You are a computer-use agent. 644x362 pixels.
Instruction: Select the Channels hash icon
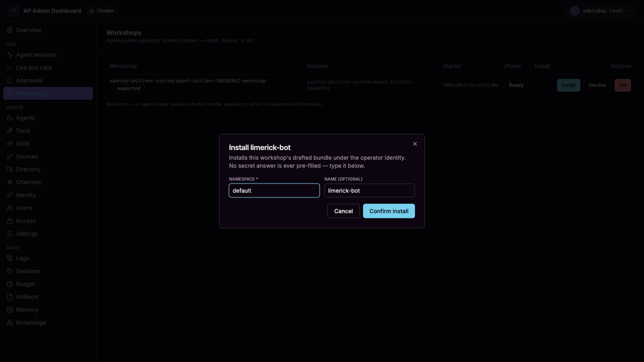pos(10,182)
